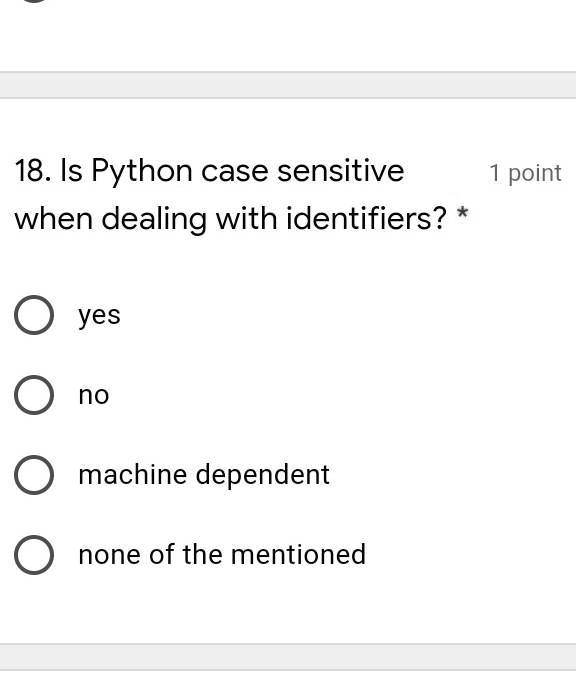Choose the "no" radio option circle
This screenshot has width=576, height=675.
click(x=34, y=395)
